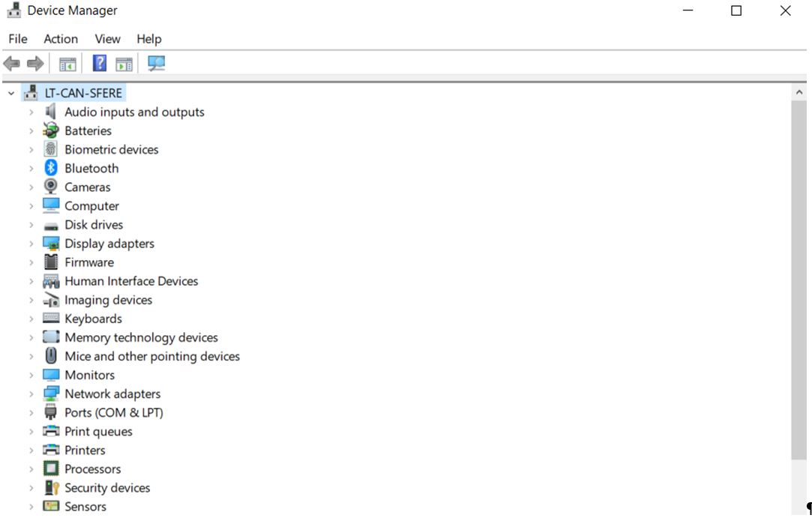
Task: Expand the Network adapters category
Action: 31,394
